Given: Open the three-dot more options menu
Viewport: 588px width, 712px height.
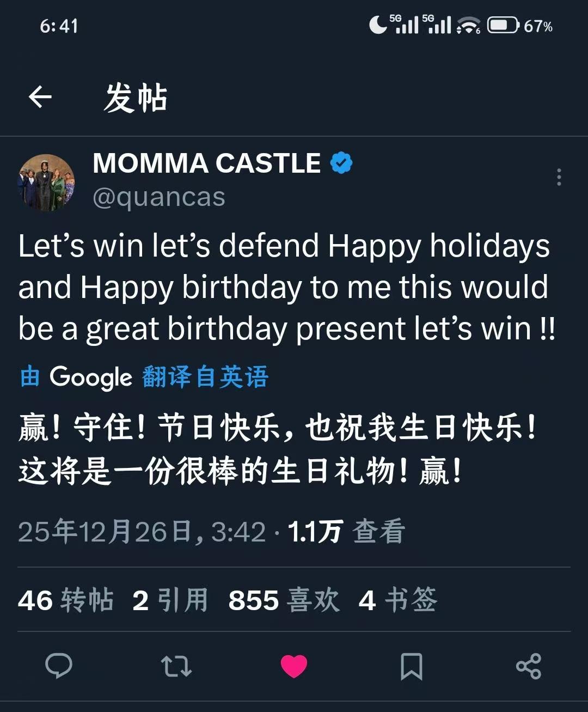Looking at the screenshot, I should pyautogui.click(x=559, y=177).
